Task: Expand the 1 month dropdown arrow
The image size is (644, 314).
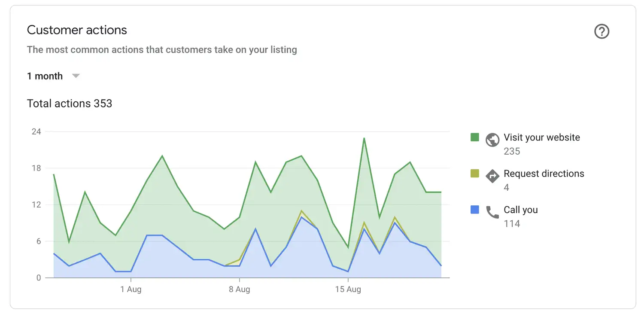Action: (76, 76)
